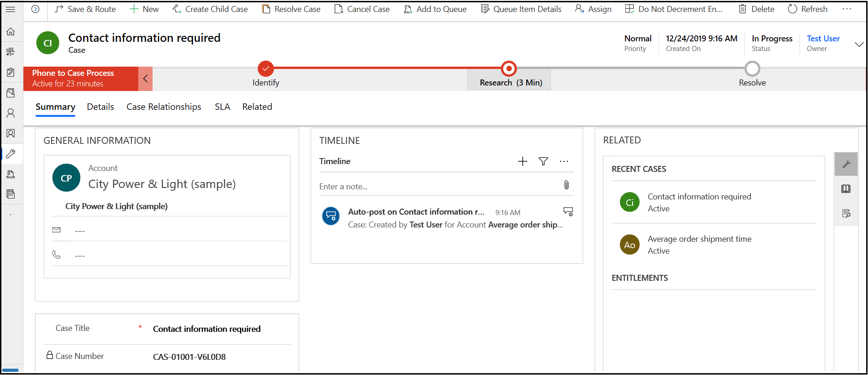This screenshot has height=375, width=868.
Task: Click the Refresh icon in command bar
Action: coord(793,9)
